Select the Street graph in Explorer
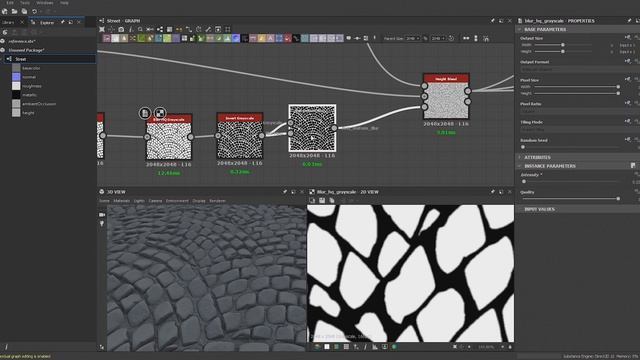 [50, 59]
